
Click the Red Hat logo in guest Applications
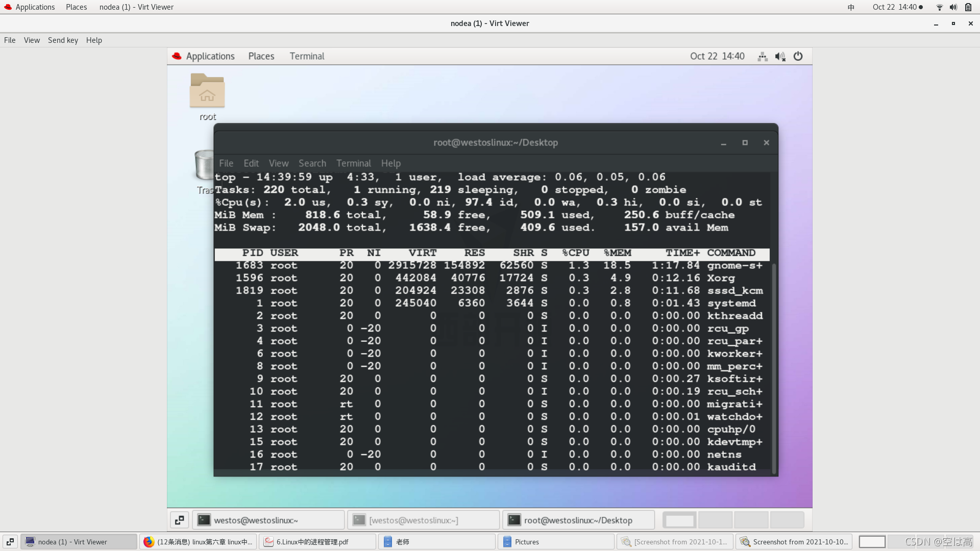tap(177, 56)
